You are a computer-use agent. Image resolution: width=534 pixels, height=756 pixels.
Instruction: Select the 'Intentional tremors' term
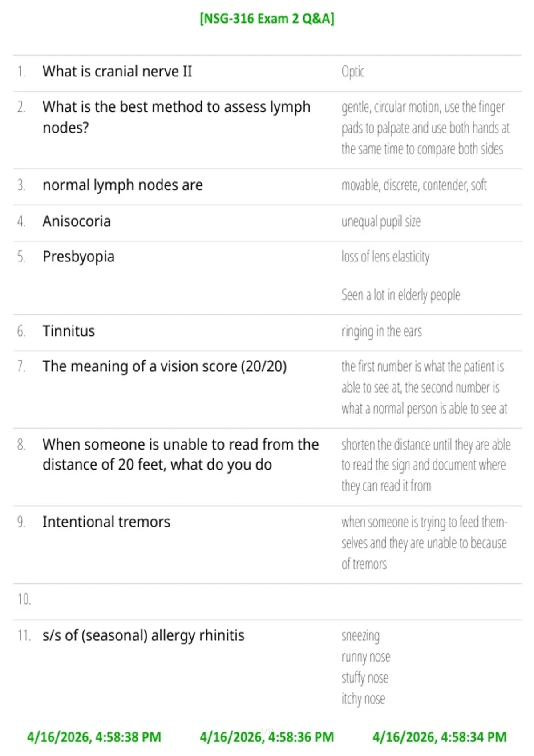coord(106,522)
